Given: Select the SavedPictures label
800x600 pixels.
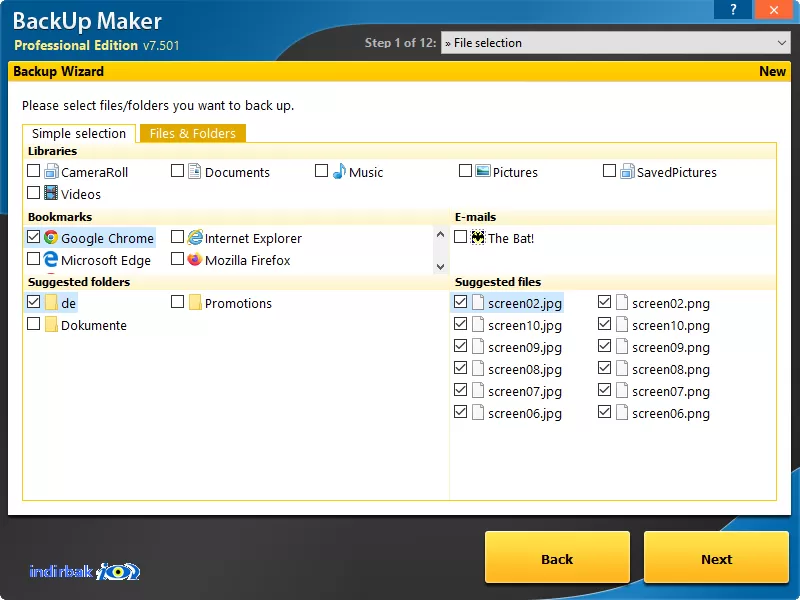Looking at the screenshot, I should pos(677,172).
